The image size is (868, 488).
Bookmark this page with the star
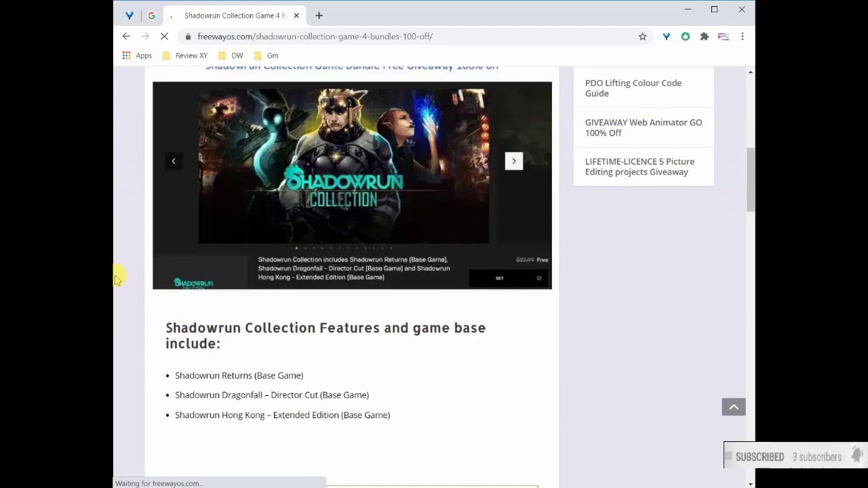[x=642, y=37]
